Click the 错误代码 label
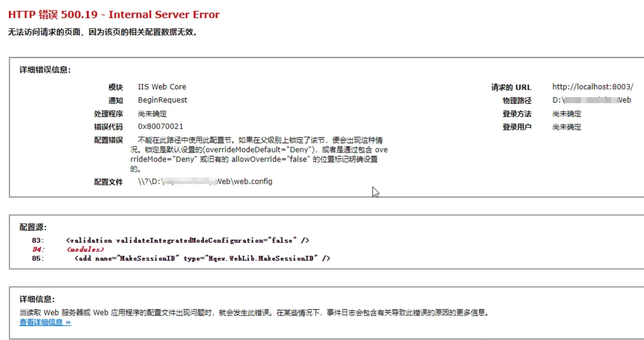The height and width of the screenshot is (340, 644). pos(109,127)
